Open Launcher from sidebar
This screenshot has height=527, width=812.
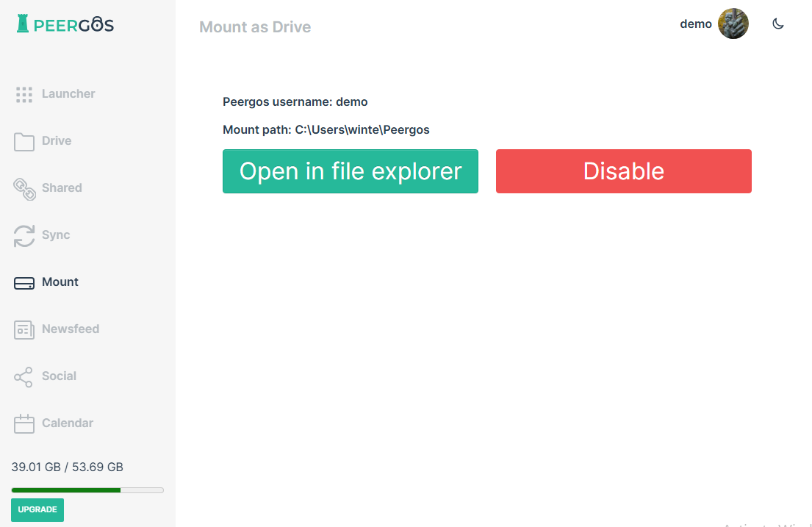pyautogui.click(x=68, y=94)
